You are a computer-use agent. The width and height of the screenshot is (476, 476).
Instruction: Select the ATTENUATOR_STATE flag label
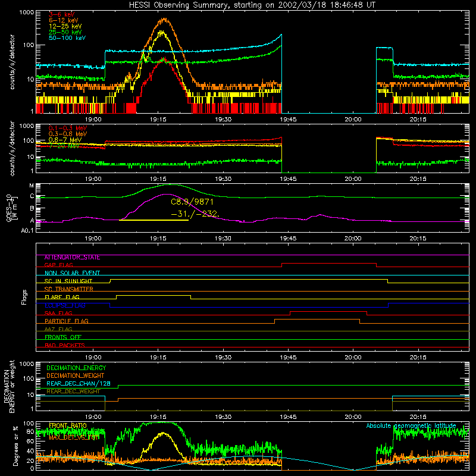coord(72,258)
